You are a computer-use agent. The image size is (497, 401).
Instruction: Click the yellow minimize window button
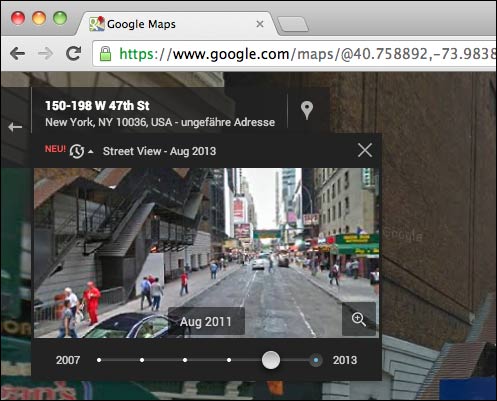point(39,18)
